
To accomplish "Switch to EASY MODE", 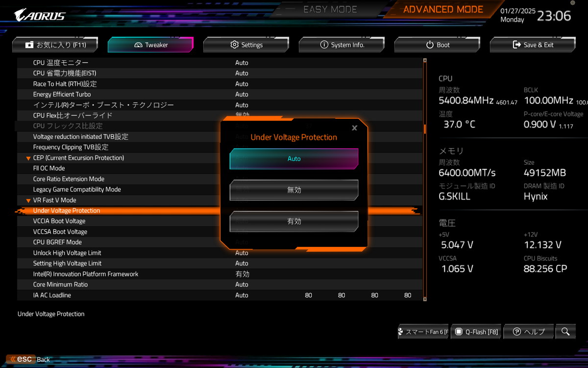I will pos(330,9).
